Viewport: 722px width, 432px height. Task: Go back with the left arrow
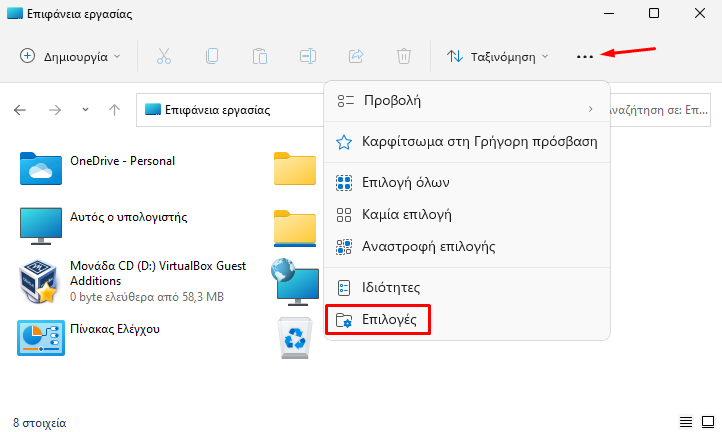pos(20,110)
